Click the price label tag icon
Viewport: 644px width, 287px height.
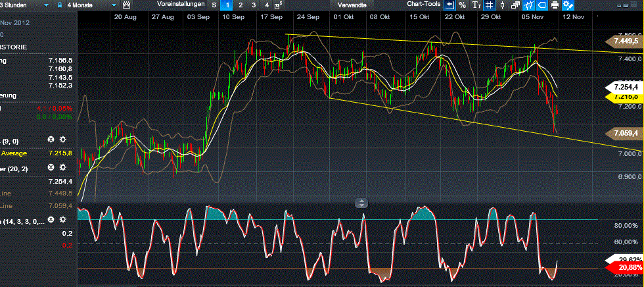(x=540, y=5)
